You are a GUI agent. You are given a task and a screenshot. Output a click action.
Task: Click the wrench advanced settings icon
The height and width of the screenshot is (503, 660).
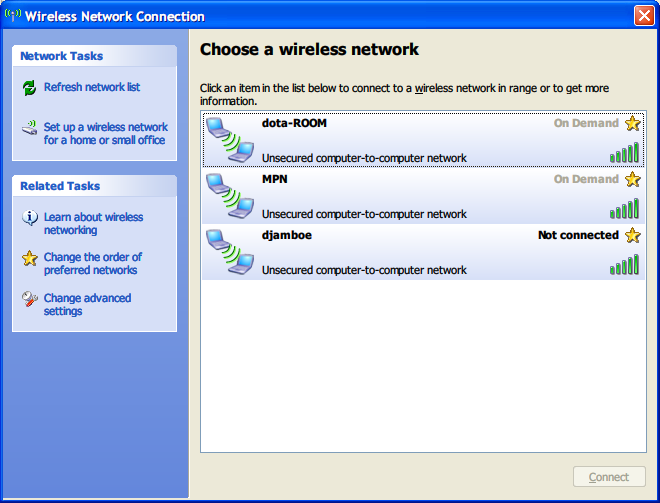29,299
